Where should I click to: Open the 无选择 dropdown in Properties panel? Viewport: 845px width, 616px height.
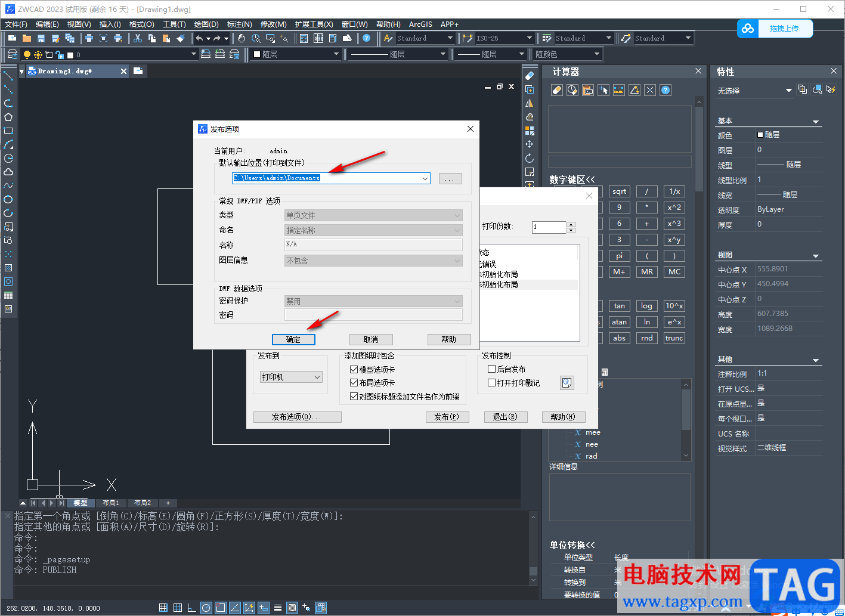[x=788, y=90]
